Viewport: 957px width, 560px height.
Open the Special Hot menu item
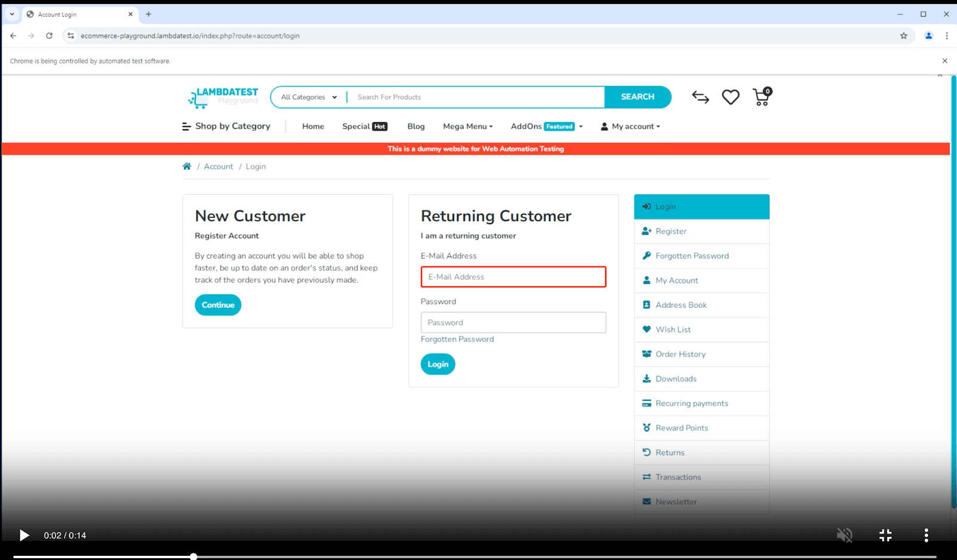(364, 126)
